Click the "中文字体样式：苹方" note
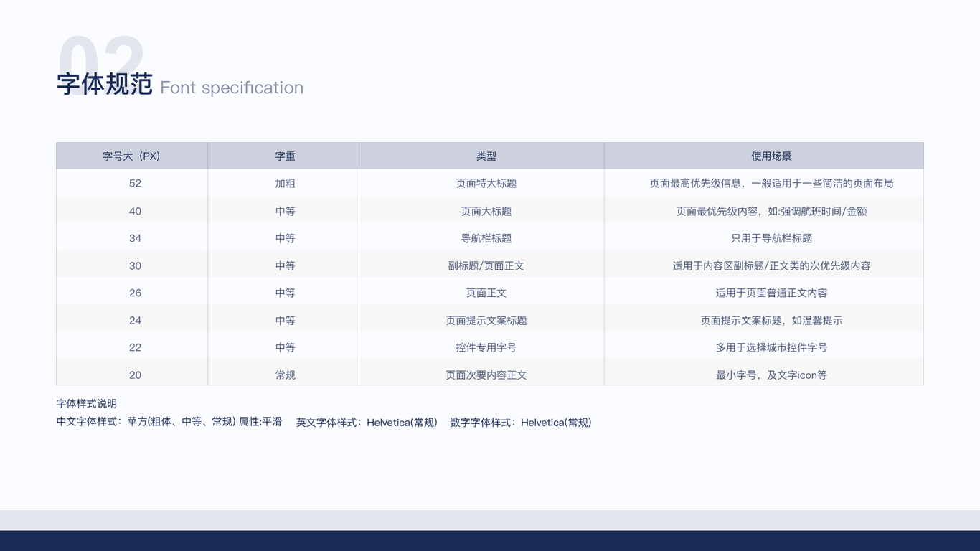Viewport: 980px width, 551px height. pyautogui.click(x=169, y=422)
